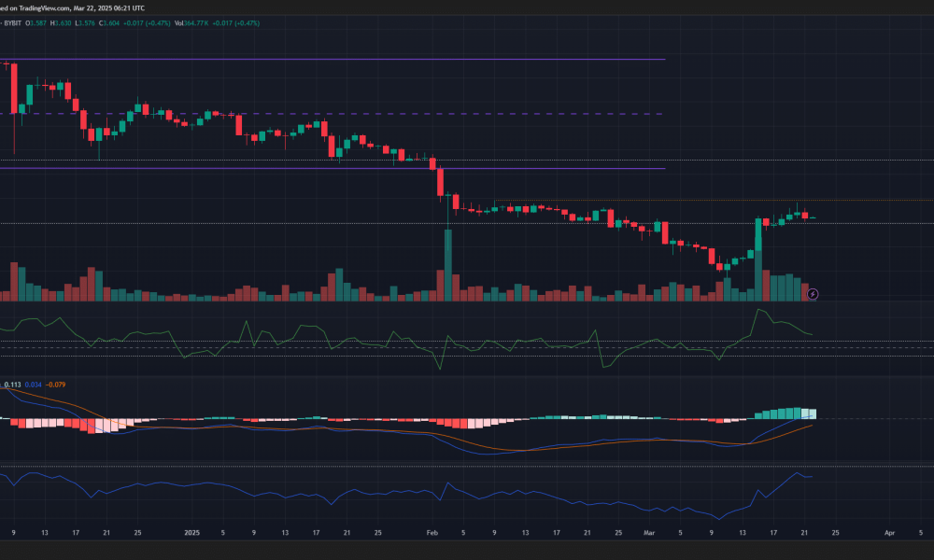Click the blue MACD value 0.034
The height and width of the screenshot is (560, 934).
34,385
